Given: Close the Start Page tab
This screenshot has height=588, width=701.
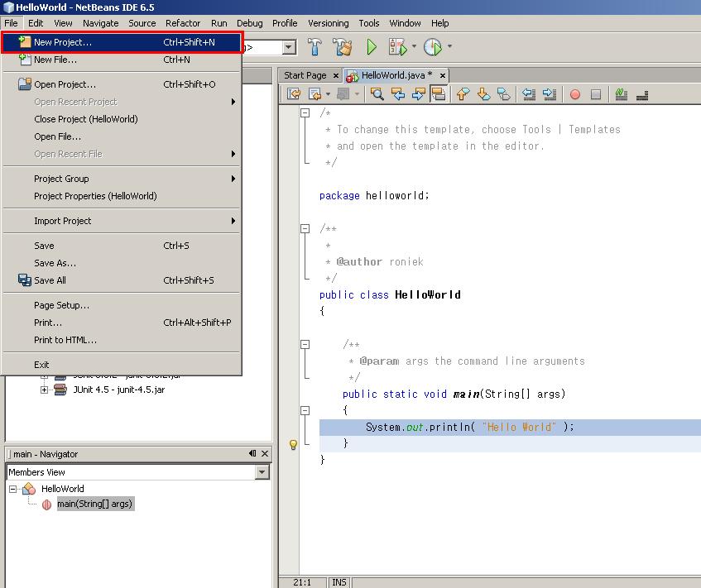Looking at the screenshot, I should (336, 76).
